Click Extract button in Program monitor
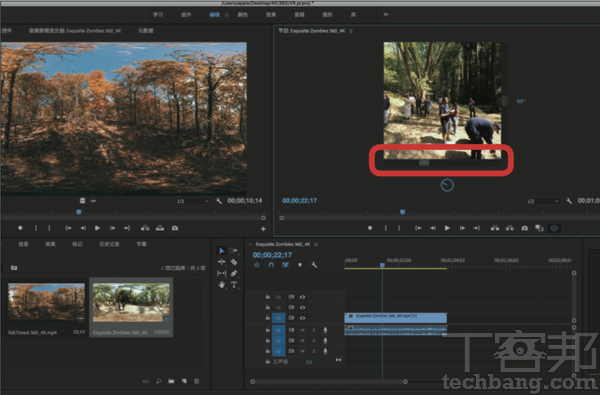This screenshot has height=395, width=600. coord(510,228)
